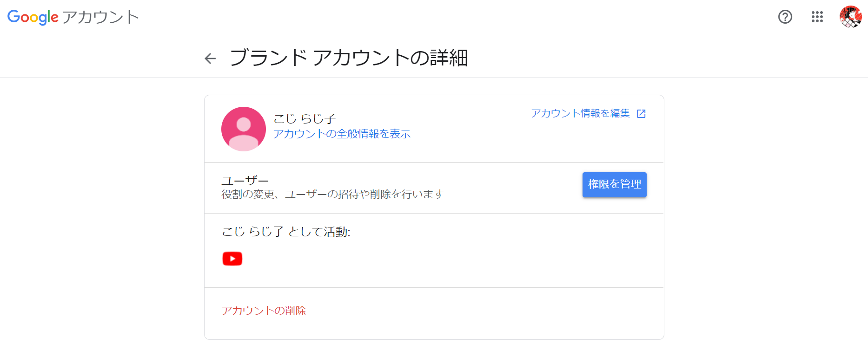Select the こじ らじ子 として活動 row

287,232
